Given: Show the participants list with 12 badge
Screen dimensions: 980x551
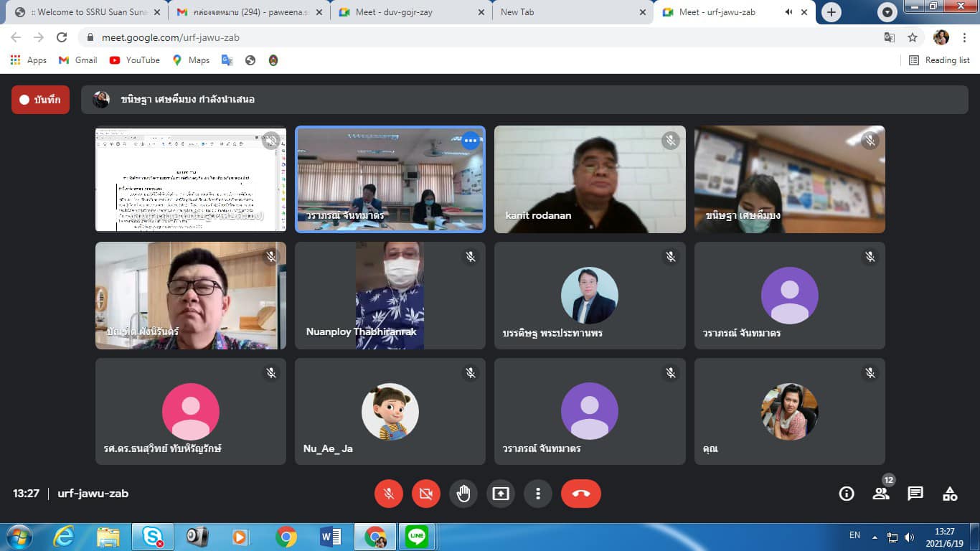Looking at the screenshot, I should pos(881,494).
